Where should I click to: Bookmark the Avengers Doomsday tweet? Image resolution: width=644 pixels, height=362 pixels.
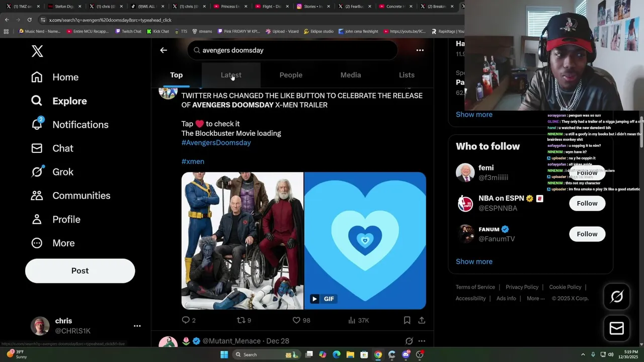[407, 320]
